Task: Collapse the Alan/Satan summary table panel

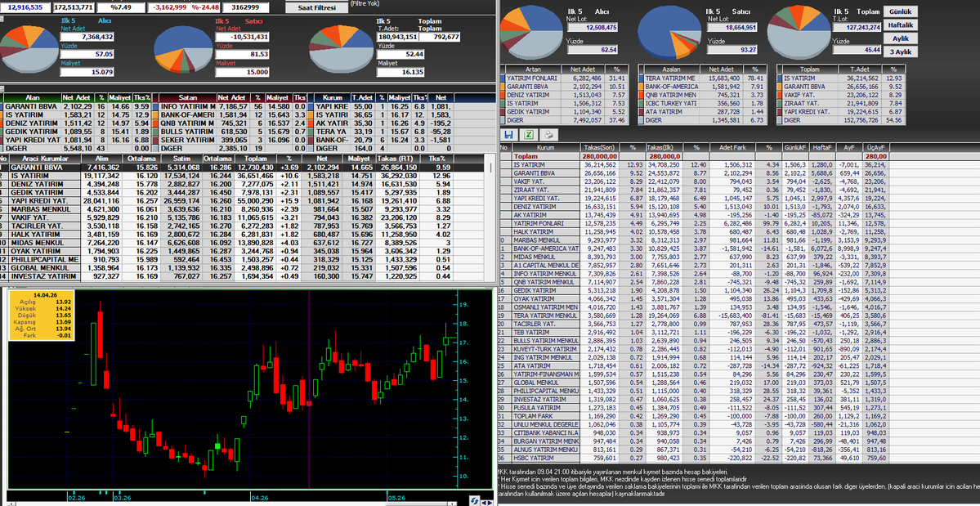Action: pyautogui.click(x=2, y=89)
